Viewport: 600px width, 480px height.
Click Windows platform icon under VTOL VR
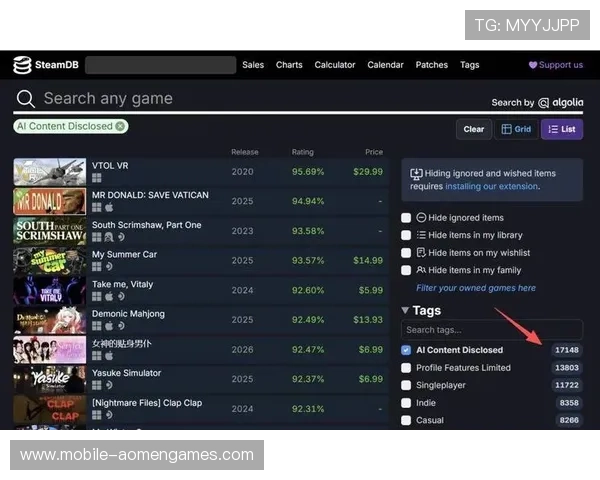97,178
